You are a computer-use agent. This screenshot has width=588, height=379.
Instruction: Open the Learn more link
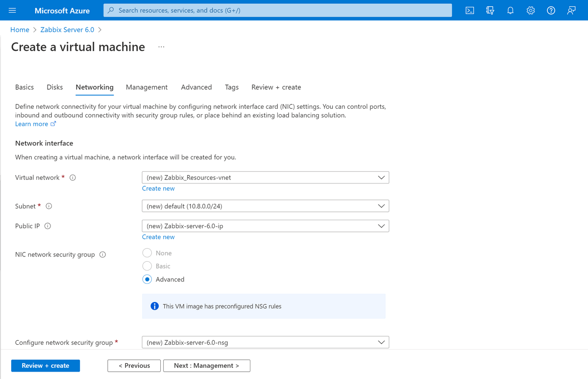tap(31, 124)
